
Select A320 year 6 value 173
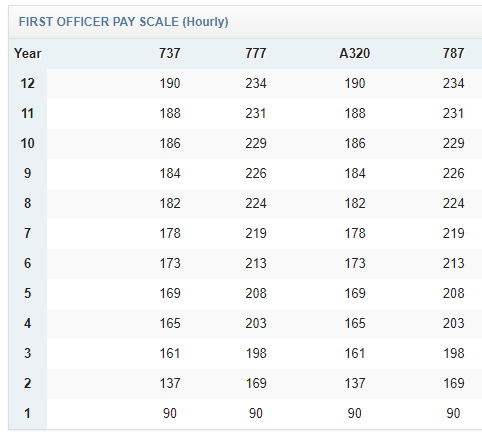pyautogui.click(x=355, y=263)
